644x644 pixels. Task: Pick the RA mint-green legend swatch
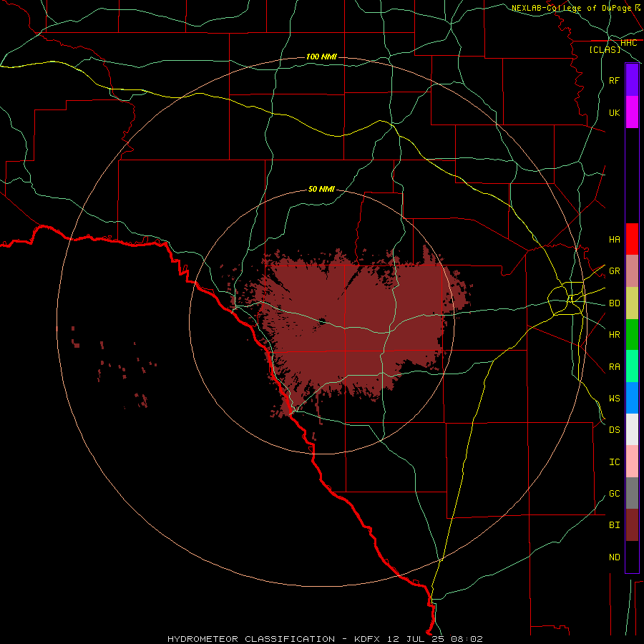(632, 366)
